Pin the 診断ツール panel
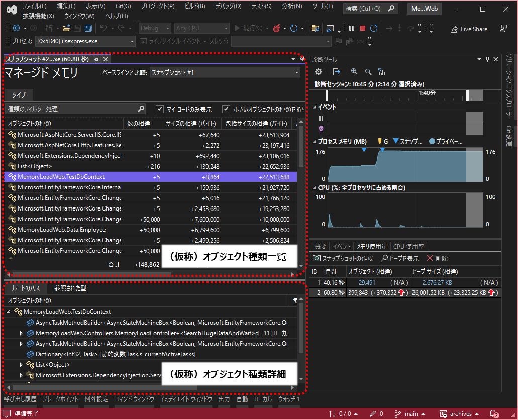 (x=487, y=59)
